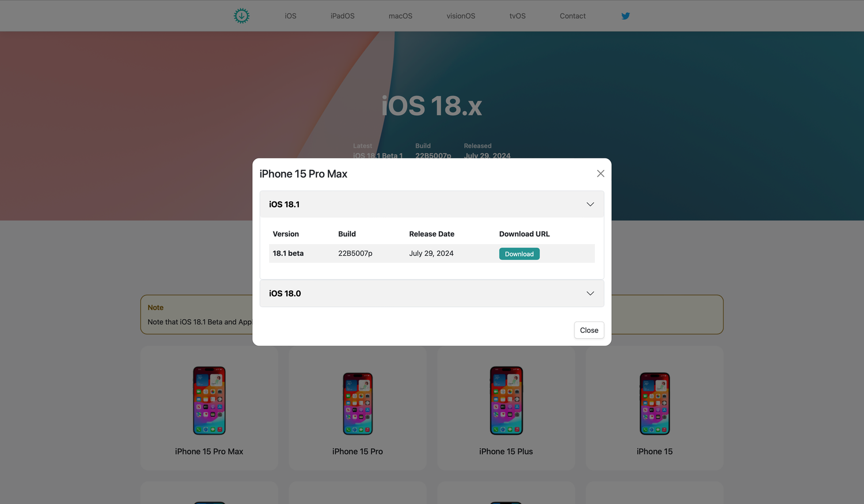Click the iPhone 15 Plus card label
The height and width of the screenshot is (504, 864).
tap(506, 452)
